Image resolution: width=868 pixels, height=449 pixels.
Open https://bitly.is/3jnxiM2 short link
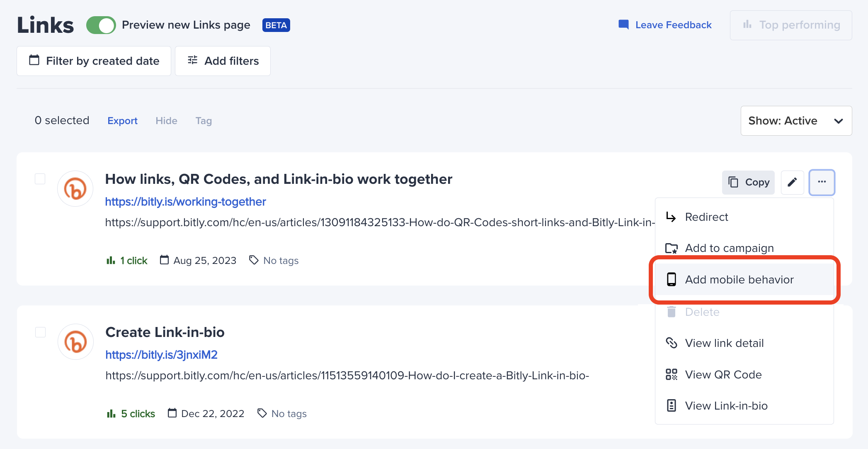click(x=161, y=355)
